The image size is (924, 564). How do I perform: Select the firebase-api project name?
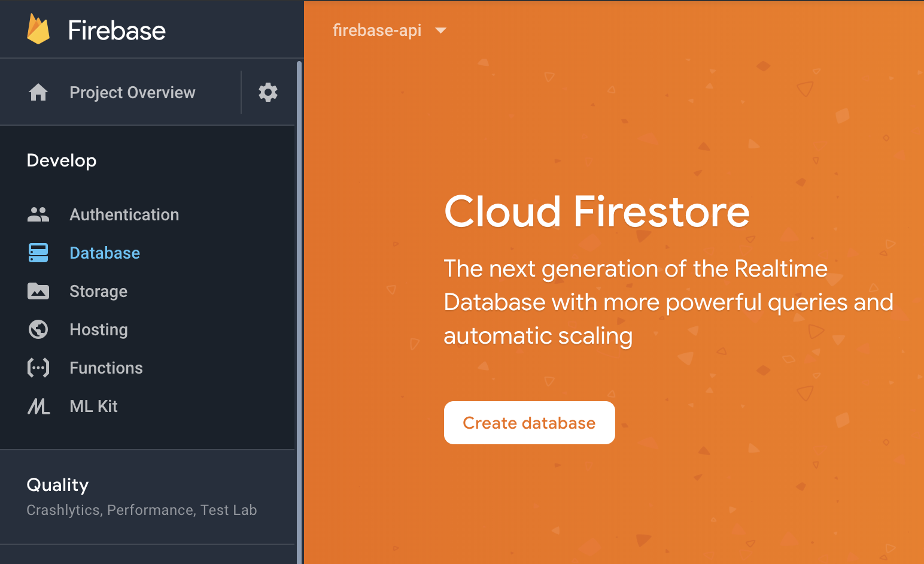pos(376,31)
